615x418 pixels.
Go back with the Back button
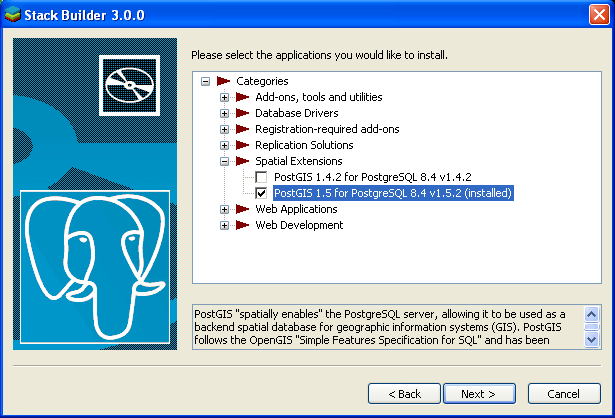(404, 393)
